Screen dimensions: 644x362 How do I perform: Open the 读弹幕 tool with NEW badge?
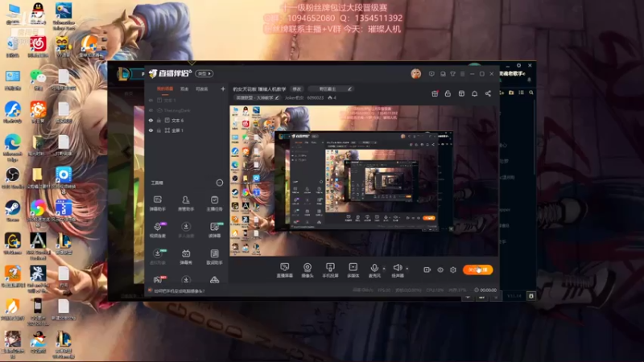[214, 230]
